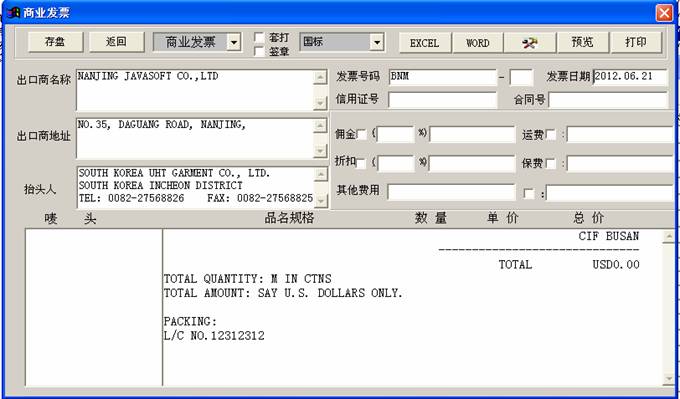Click exporter name box scroll-up arrow
Image resolution: width=680 pixels, height=399 pixels.
tap(320, 77)
